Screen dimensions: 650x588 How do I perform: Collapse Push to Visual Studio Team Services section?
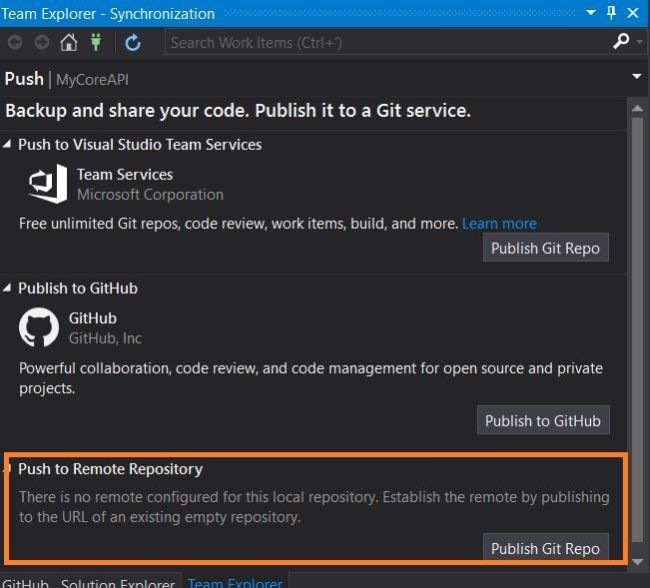pyautogui.click(x=10, y=145)
